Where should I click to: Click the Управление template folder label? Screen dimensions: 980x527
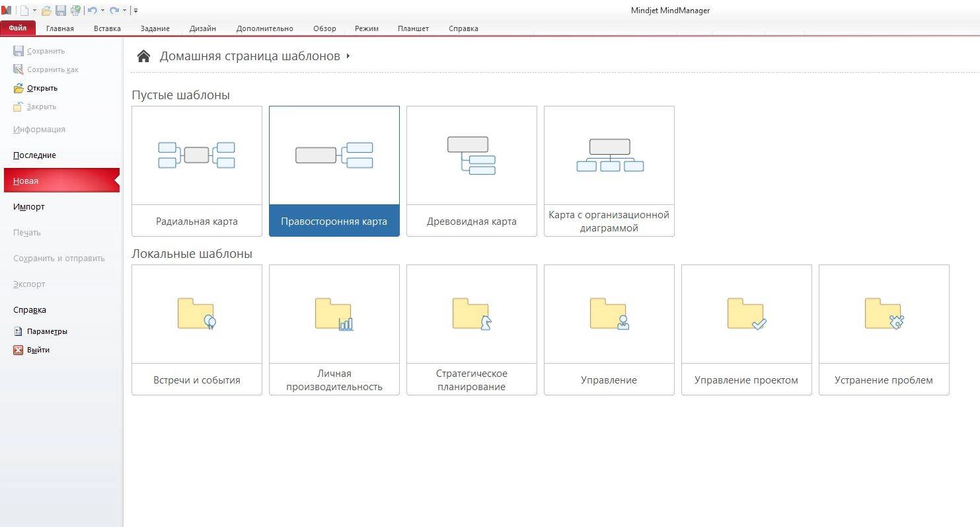(609, 380)
